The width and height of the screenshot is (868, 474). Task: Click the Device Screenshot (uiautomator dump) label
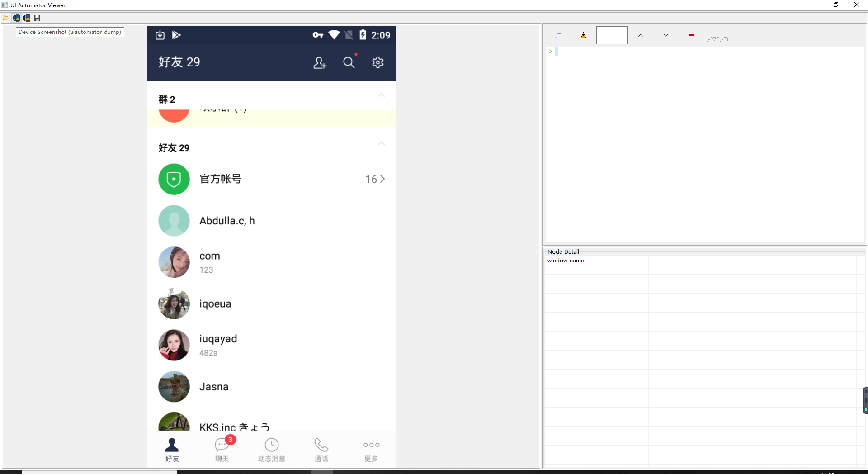(70, 32)
